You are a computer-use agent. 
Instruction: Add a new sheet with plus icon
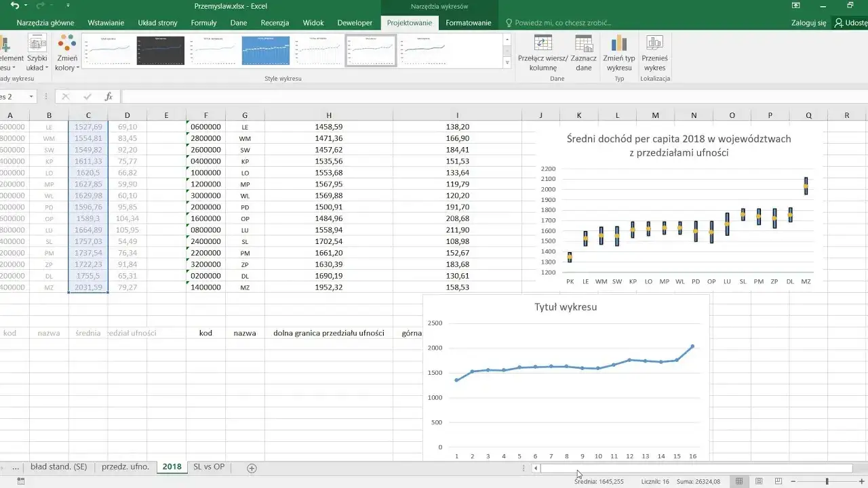[x=252, y=468]
